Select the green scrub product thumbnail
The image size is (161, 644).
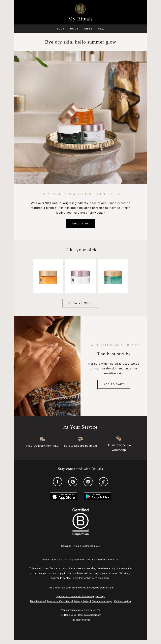(113, 276)
